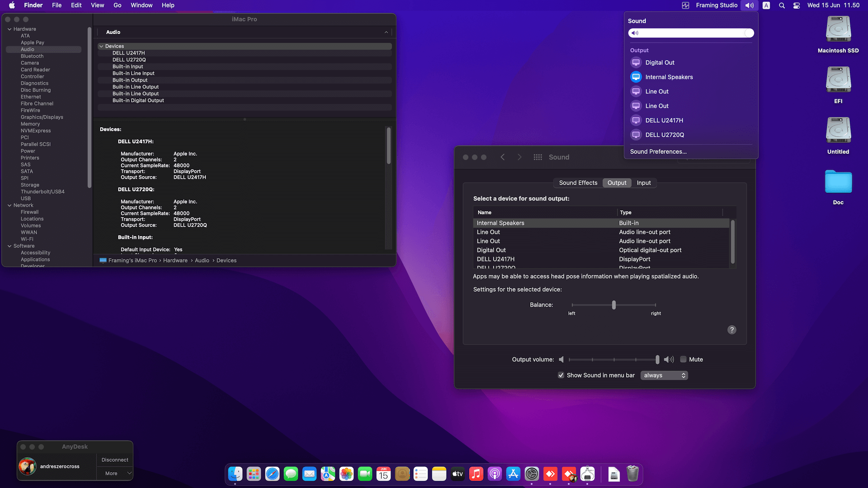Viewport: 868px width, 488px height.
Task: Click the Balance slider handle
Action: pos(613,305)
